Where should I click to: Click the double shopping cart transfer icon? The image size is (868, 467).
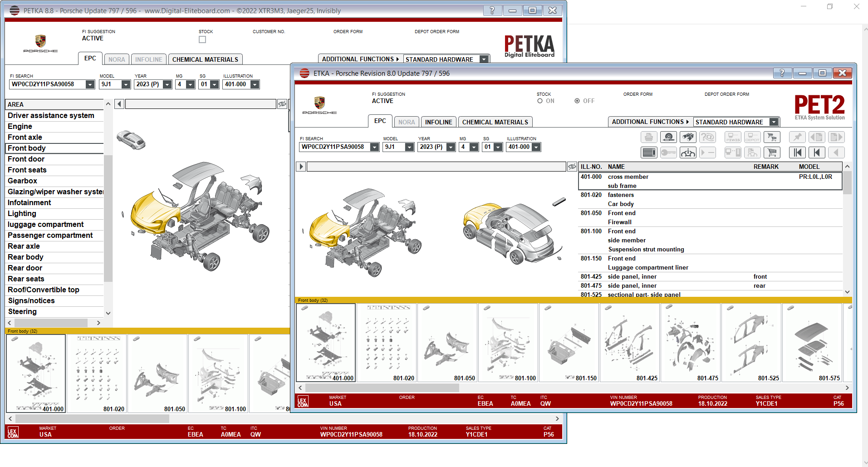tap(772, 137)
